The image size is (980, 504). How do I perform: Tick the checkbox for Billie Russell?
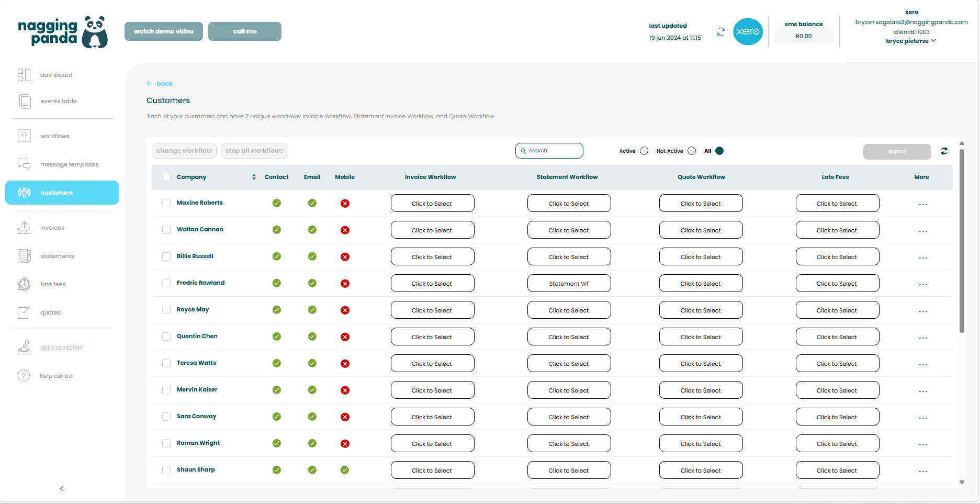pos(166,256)
